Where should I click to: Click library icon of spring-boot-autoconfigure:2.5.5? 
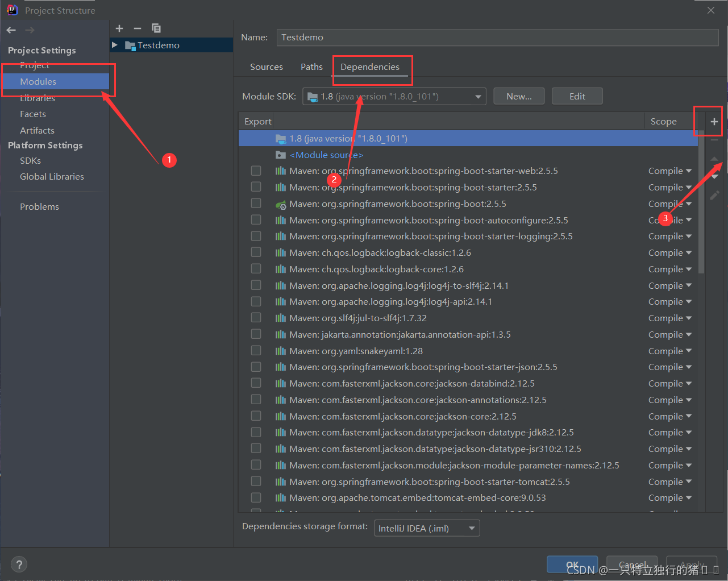[281, 220]
